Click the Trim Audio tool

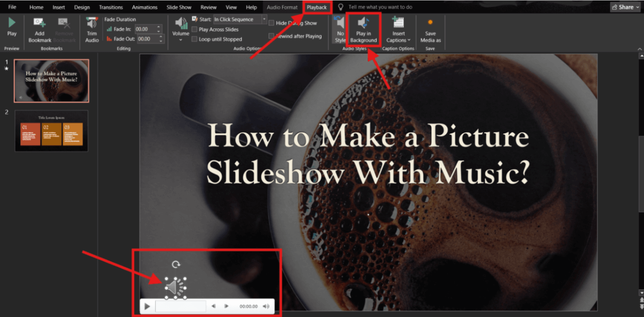click(91, 29)
